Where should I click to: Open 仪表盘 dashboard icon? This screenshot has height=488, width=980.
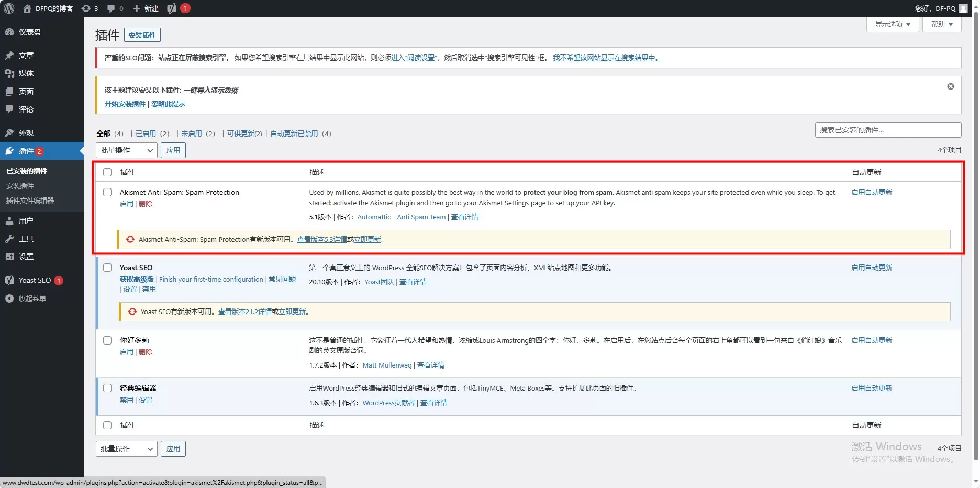[9, 32]
